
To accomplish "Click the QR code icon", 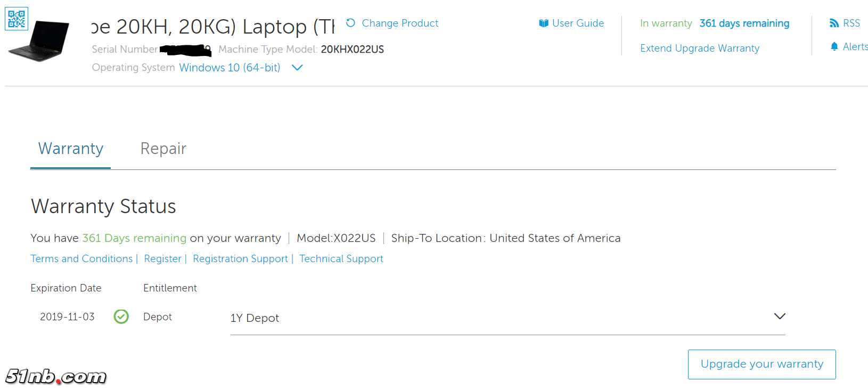I will pyautogui.click(x=17, y=19).
